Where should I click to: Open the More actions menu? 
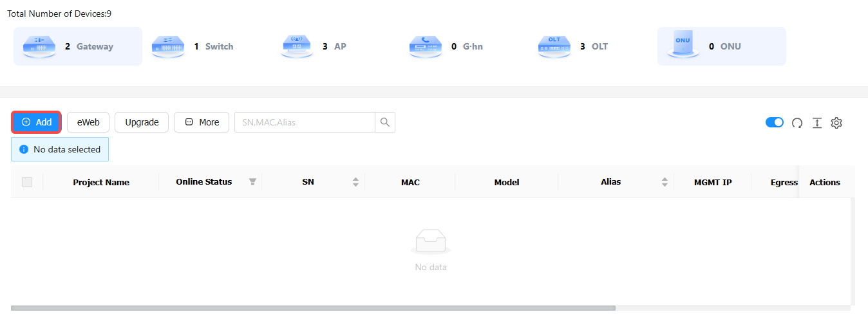pos(202,122)
